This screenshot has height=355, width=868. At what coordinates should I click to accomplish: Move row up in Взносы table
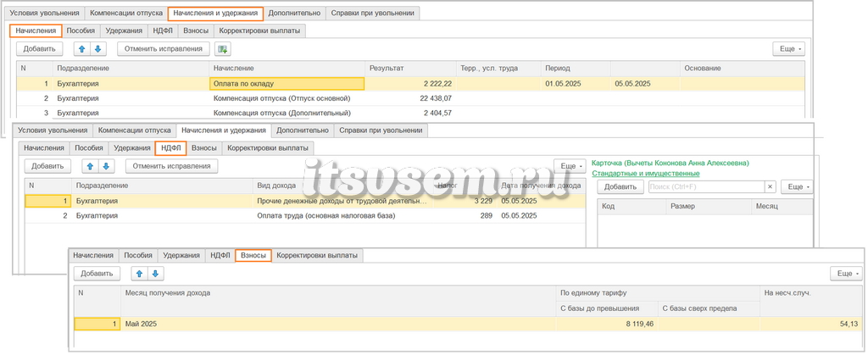[139, 273]
